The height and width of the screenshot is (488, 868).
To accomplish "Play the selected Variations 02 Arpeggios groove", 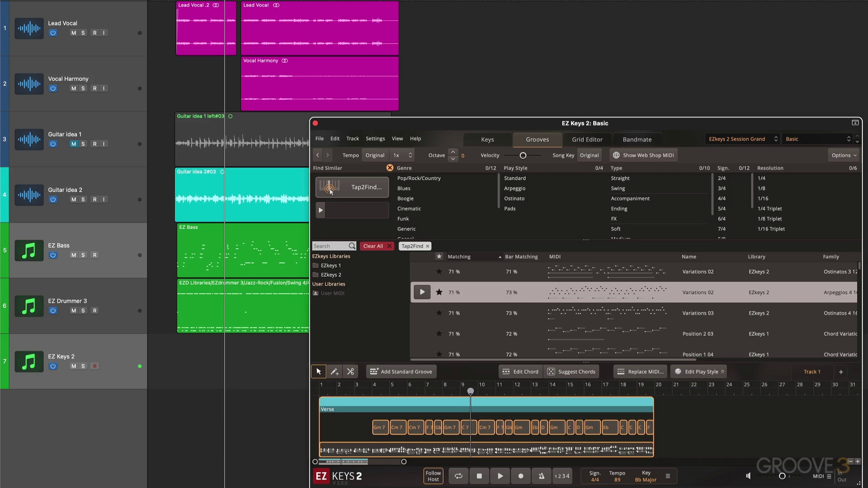I will pyautogui.click(x=422, y=292).
